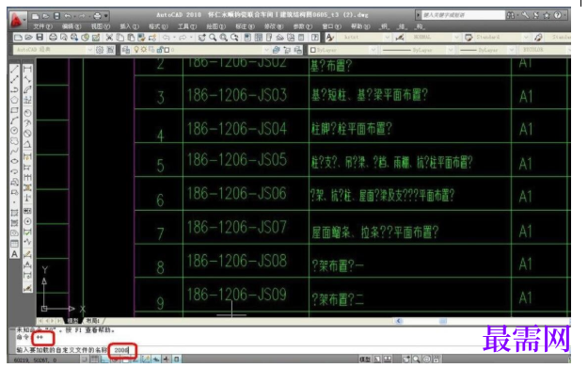
Task: Click the Quick Access toolbar Open folder icon
Action: click(x=45, y=16)
